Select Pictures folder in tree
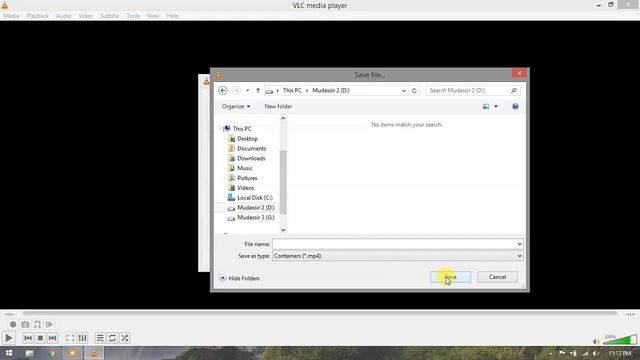This screenshot has width=640, height=360. [x=247, y=178]
